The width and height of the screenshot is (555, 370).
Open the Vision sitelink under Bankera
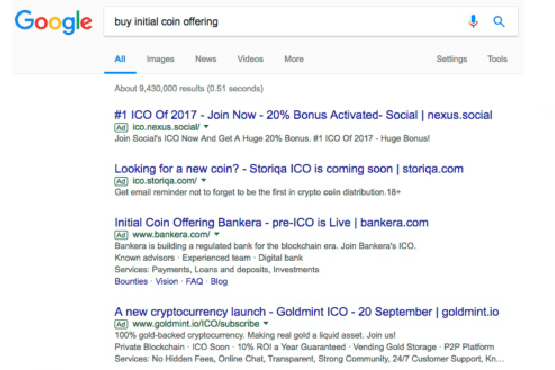[167, 281]
